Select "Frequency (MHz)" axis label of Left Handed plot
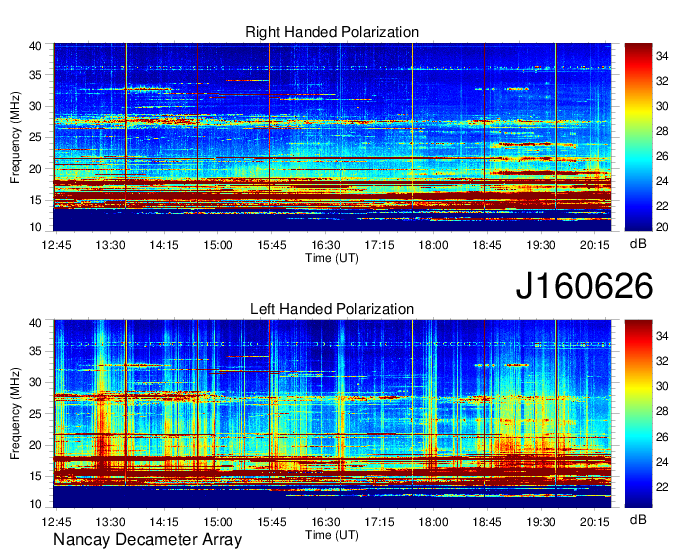 click(15, 414)
